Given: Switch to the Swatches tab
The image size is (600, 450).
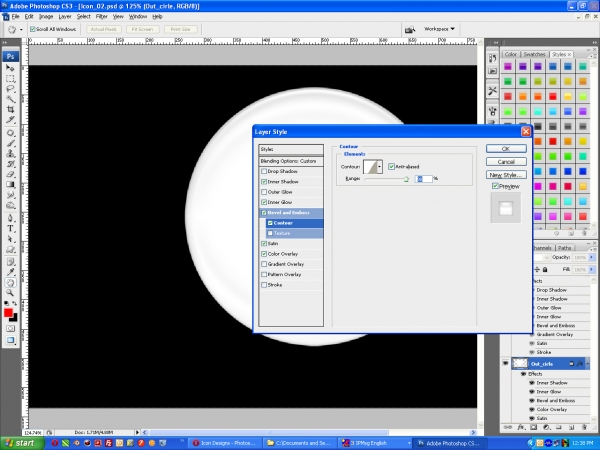Looking at the screenshot, I should click(534, 54).
